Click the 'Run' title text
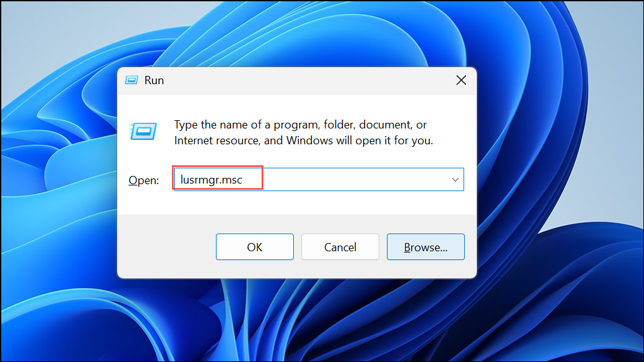This screenshot has height=362, width=644. [154, 80]
